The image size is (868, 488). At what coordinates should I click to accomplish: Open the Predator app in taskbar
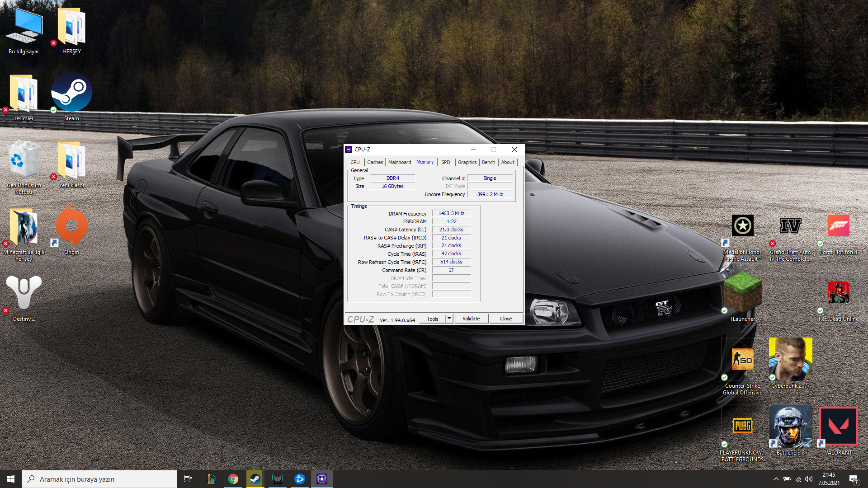pos(277,479)
